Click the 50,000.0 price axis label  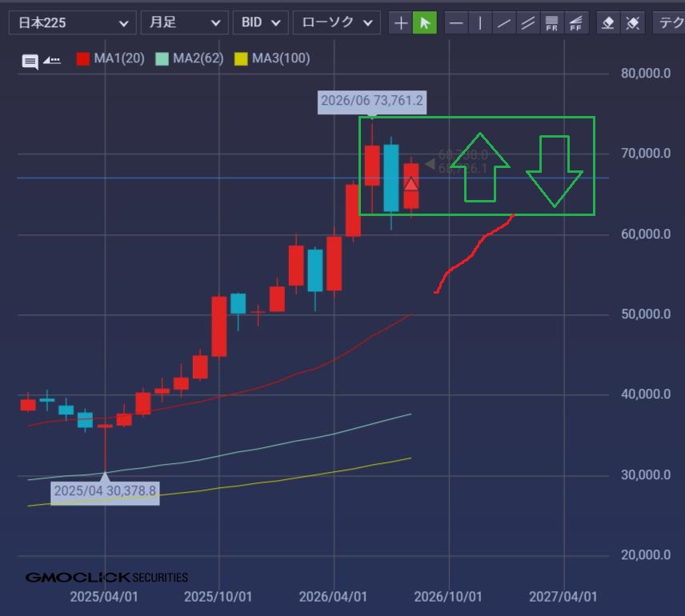point(646,314)
